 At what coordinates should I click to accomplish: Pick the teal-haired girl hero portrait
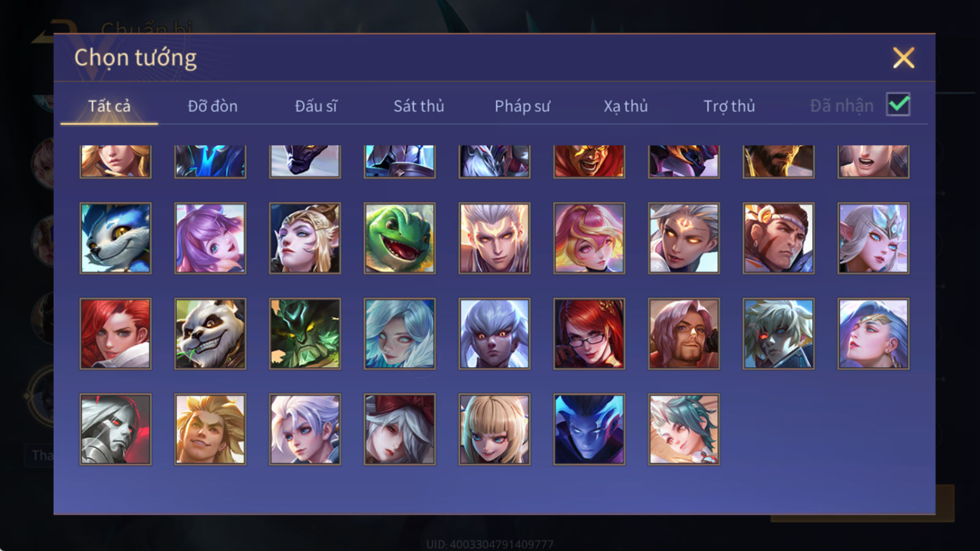[x=684, y=429]
